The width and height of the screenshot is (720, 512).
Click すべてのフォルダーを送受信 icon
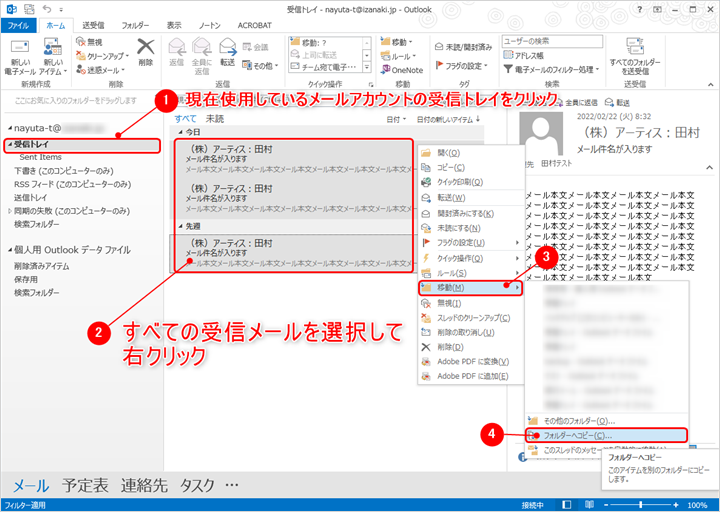tap(635, 56)
